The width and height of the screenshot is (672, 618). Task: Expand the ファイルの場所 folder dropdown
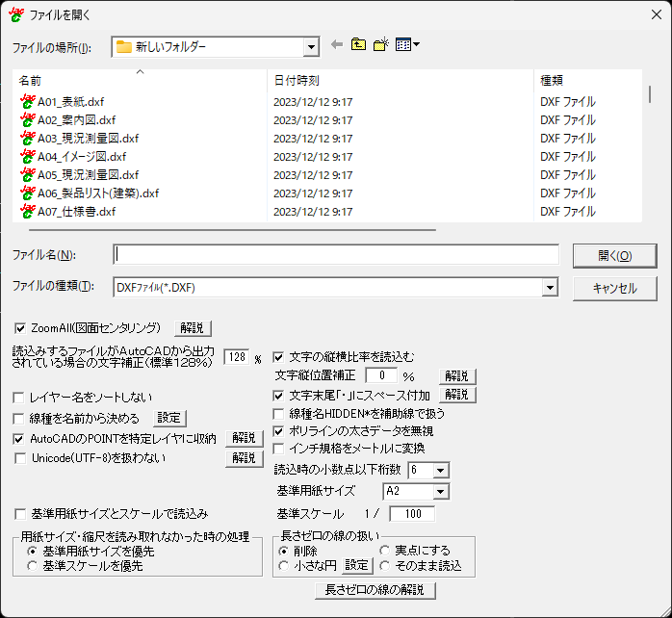[310, 46]
